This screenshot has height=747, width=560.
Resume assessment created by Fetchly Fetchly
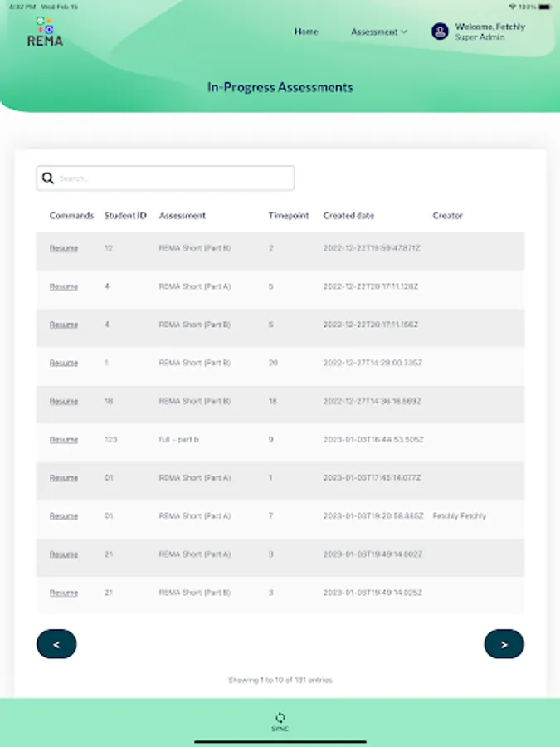[x=64, y=516]
